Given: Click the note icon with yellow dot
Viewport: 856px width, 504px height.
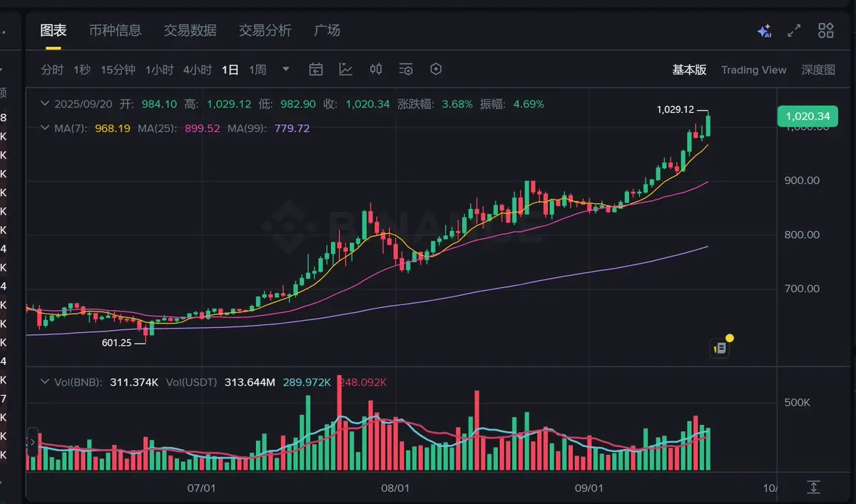Looking at the screenshot, I should [721, 347].
